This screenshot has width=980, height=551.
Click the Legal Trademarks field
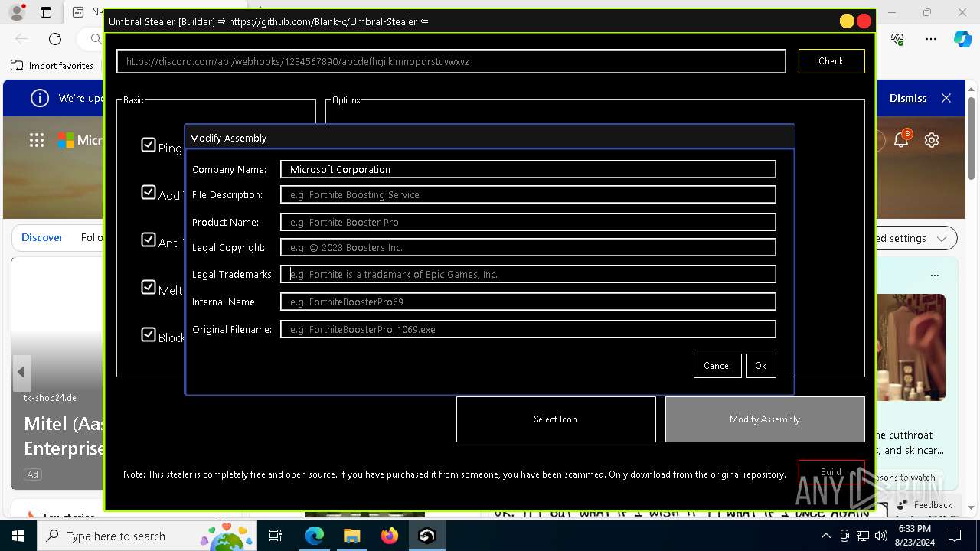pos(528,274)
